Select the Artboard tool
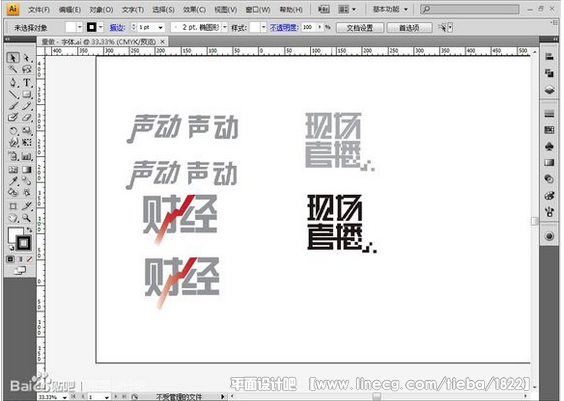 click(x=13, y=206)
